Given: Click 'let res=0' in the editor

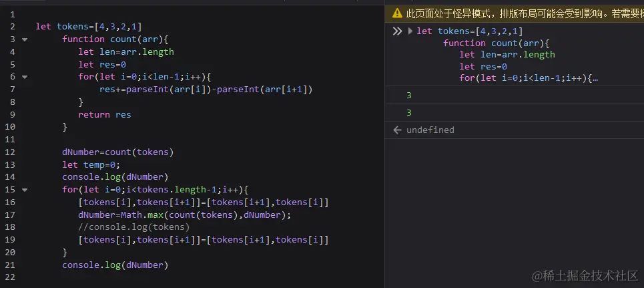Looking at the screenshot, I should click(102, 65).
